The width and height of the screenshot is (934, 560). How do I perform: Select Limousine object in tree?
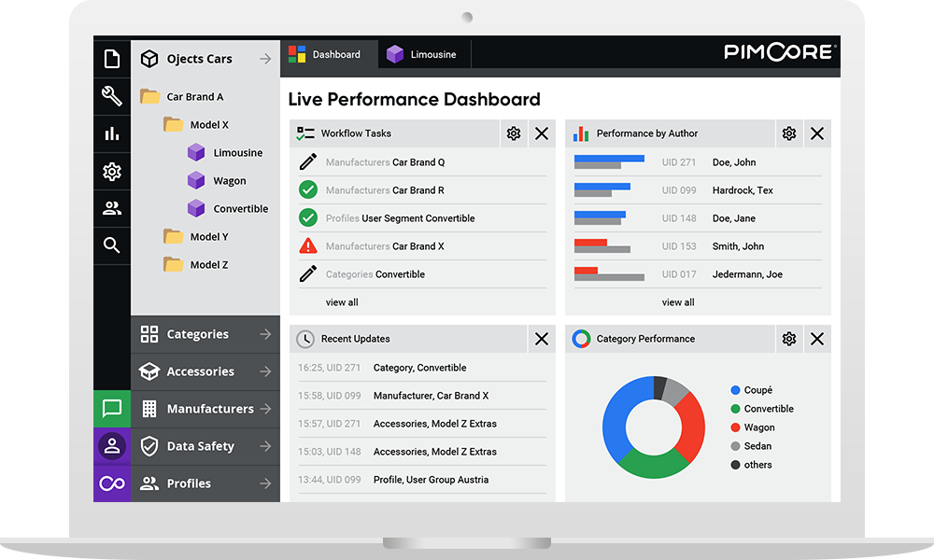coord(225,152)
